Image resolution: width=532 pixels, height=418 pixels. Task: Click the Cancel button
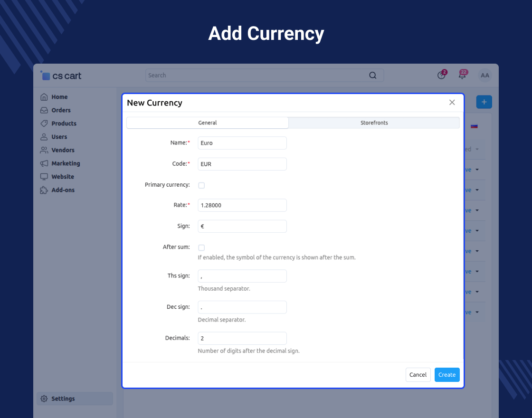click(x=418, y=375)
